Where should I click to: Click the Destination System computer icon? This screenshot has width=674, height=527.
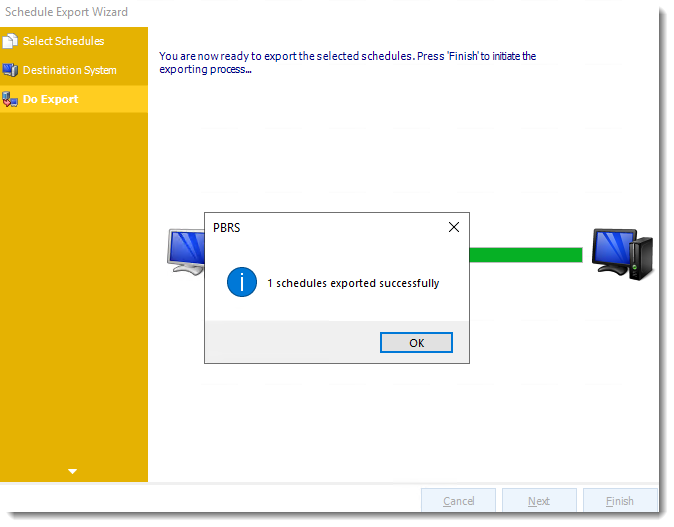point(10,70)
